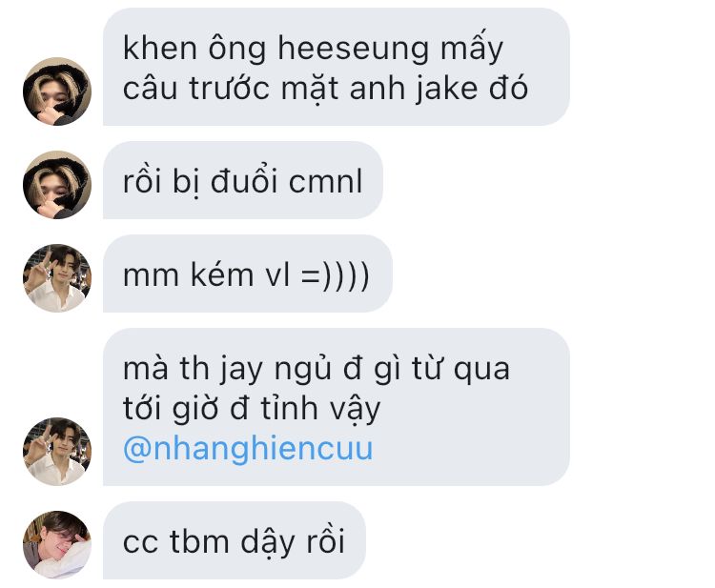Open the profile picture next to 'cc tbm dậy rồi'
Screen dimensions: 715x588
(57, 545)
